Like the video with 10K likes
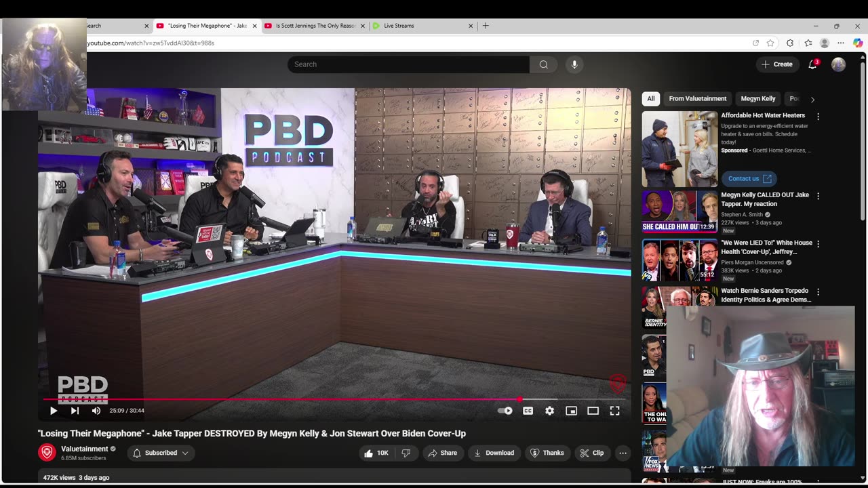The image size is (868, 488). [x=376, y=453]
